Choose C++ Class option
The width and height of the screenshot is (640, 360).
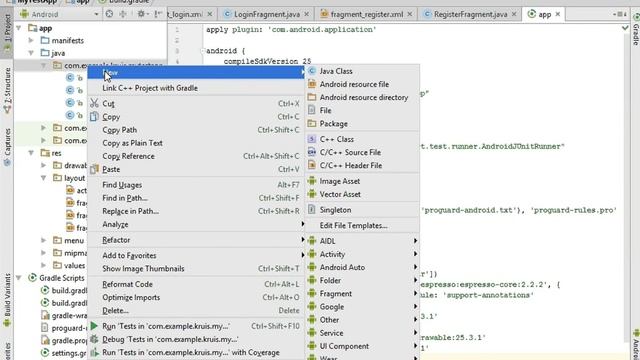click(x=336, y=139)
